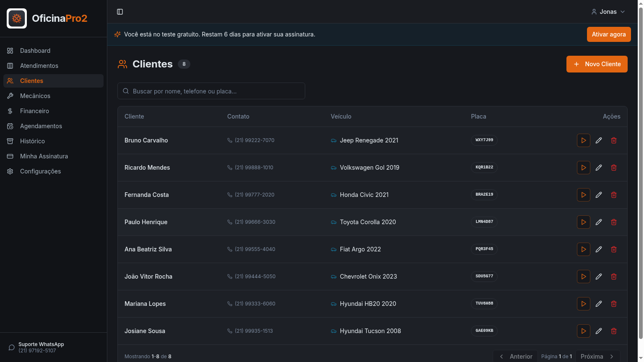Viewport: 644px width, 362px height.
Task: Contact Suporte WhatsApp link
Action: [53, 347]
